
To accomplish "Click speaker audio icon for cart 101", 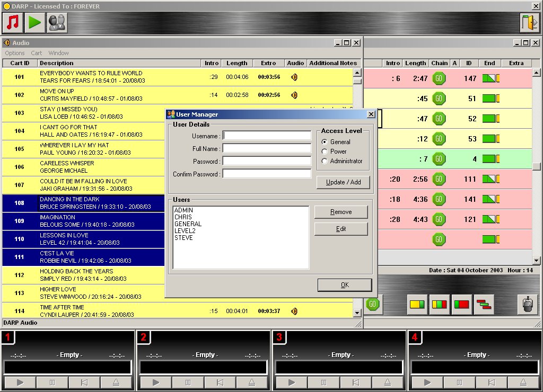I will pos(294,77).
